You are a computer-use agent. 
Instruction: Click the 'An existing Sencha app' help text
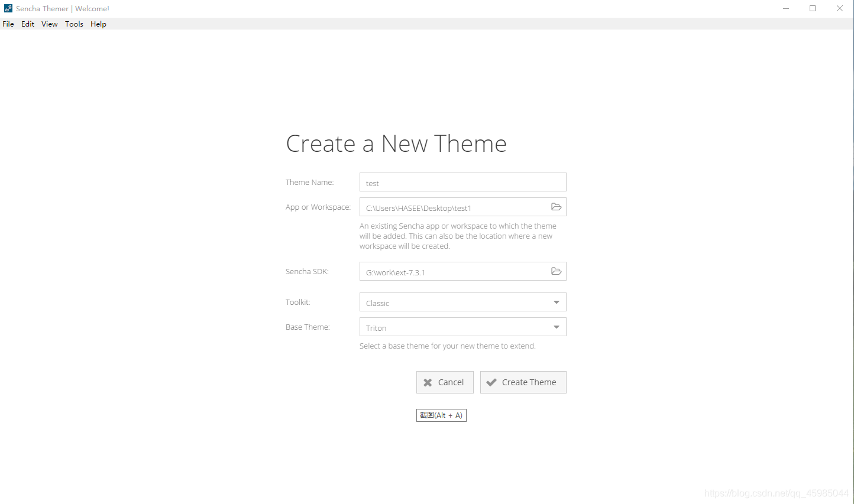[x=458, y=236]
